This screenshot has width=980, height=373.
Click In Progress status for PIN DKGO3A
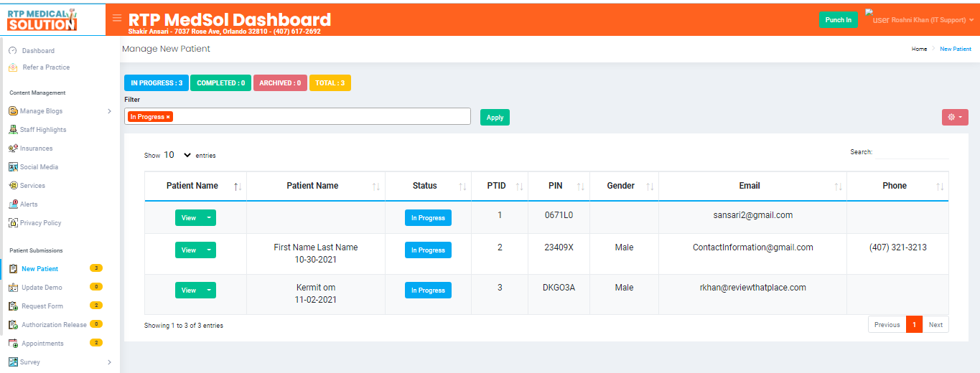click(428, 291)
